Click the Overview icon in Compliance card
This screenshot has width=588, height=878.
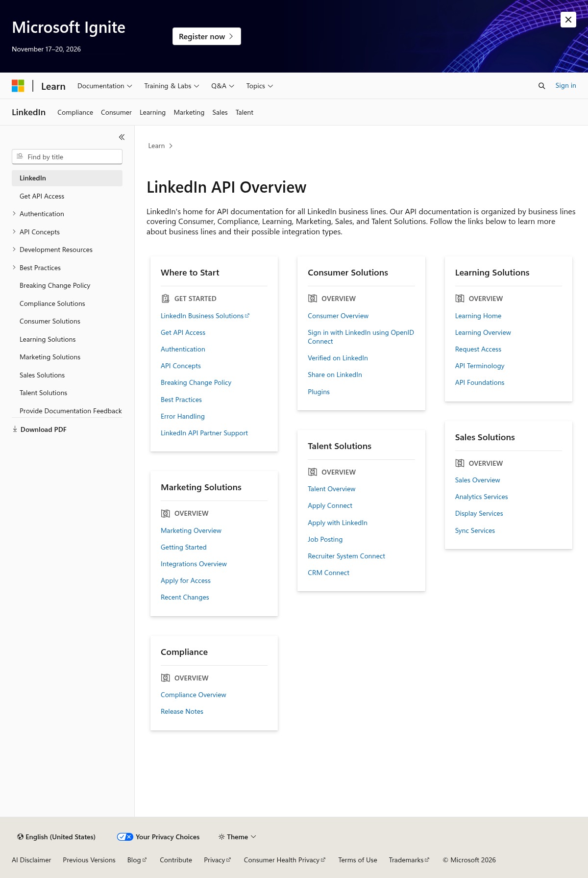(x=166, y=678)
